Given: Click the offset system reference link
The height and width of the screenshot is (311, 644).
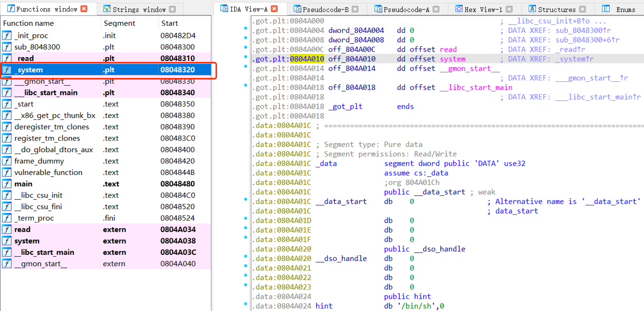Looking at the screenshot, I should tap(452, 59).
